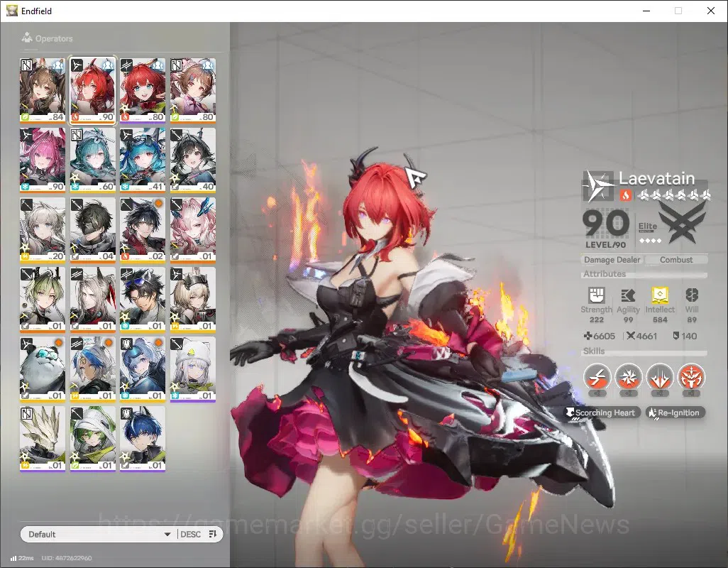Select the level 60 teal-haired operator card

(x=92, y=160)
